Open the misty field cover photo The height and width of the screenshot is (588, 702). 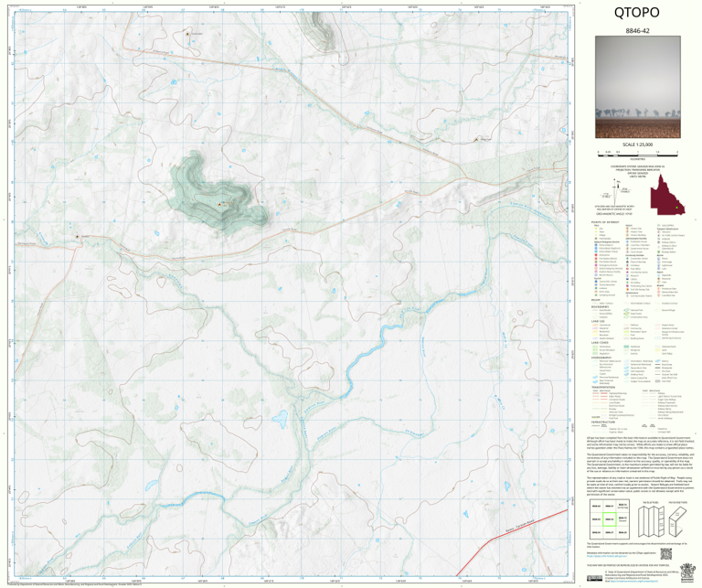click(x=638, y=87)
